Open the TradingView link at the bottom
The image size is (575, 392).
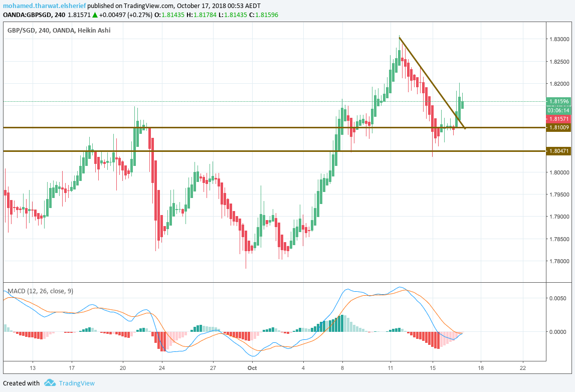click(77, 383)
